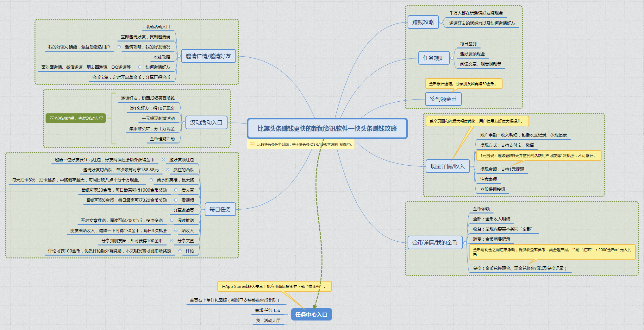Select the central topic 比趣头条赚钱更快的新闻资讯软件

pos(327,129)
